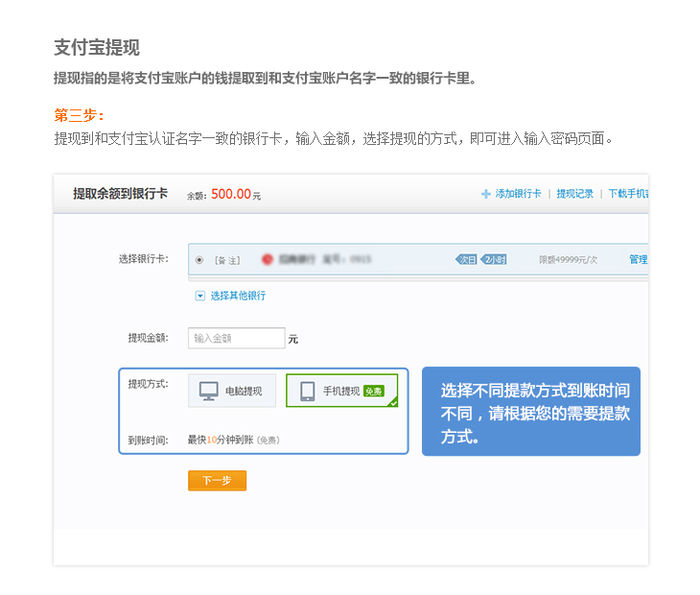The height and width of the screenshot is (595, 700).
Task: Click the mobile phone icon
Action: 308,392
